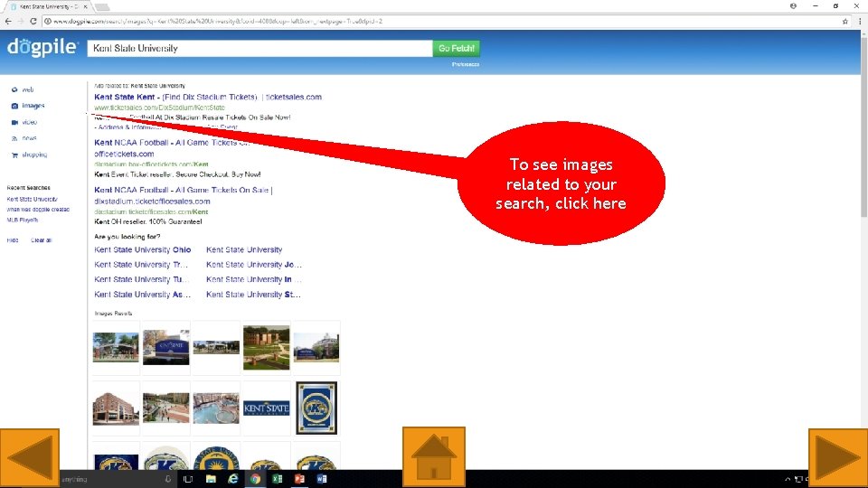
Task: Open PowerPoint from the taskbar
Action: [299, 479]
